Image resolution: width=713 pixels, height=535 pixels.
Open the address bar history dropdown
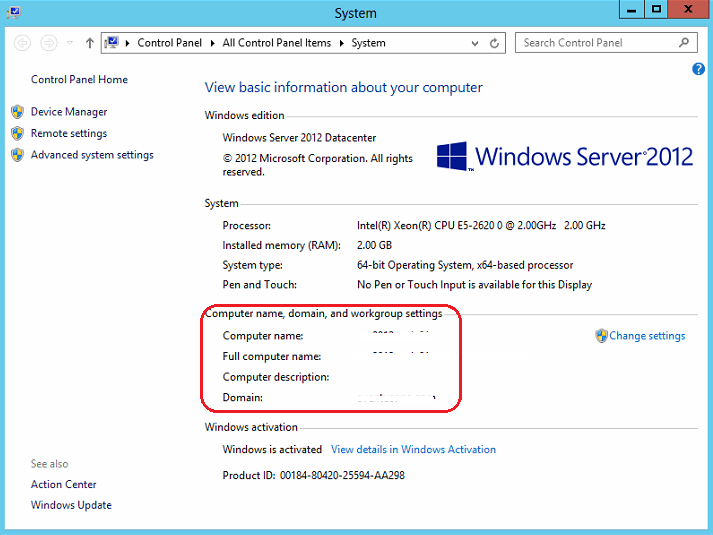click(475, 43)
